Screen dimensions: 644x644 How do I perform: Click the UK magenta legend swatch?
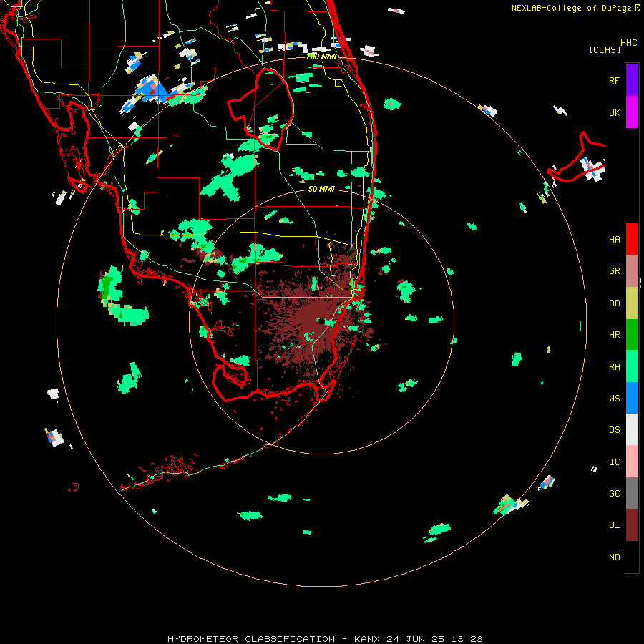[632, 112]
